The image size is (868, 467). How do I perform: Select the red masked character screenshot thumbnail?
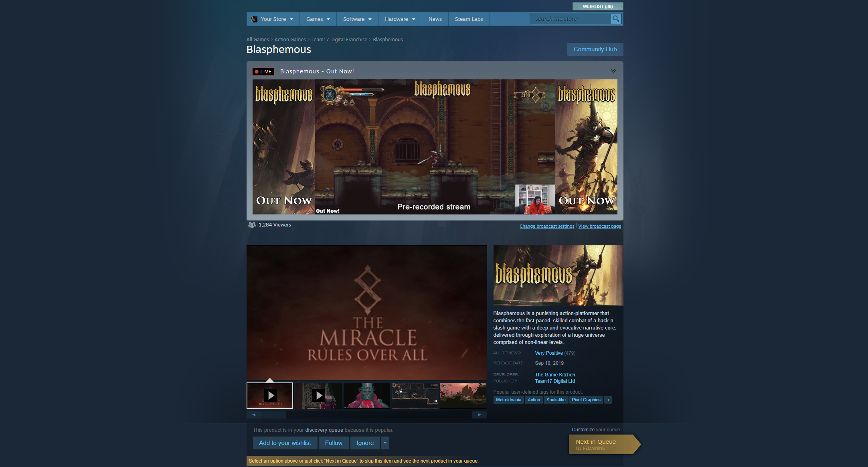coord(366,396)
